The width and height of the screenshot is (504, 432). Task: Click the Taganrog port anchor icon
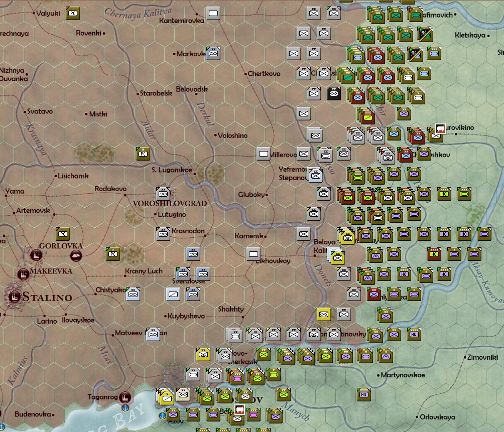coord(125,407)
